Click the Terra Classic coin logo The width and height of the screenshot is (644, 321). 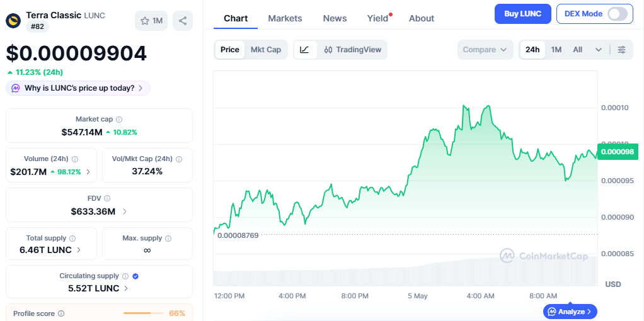point(13,21)
